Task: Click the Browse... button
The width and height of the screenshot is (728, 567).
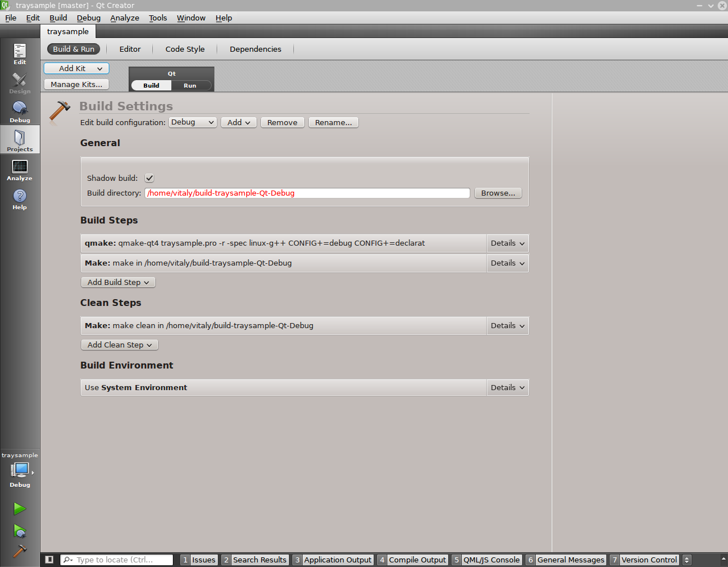Action: click(498, 193)
